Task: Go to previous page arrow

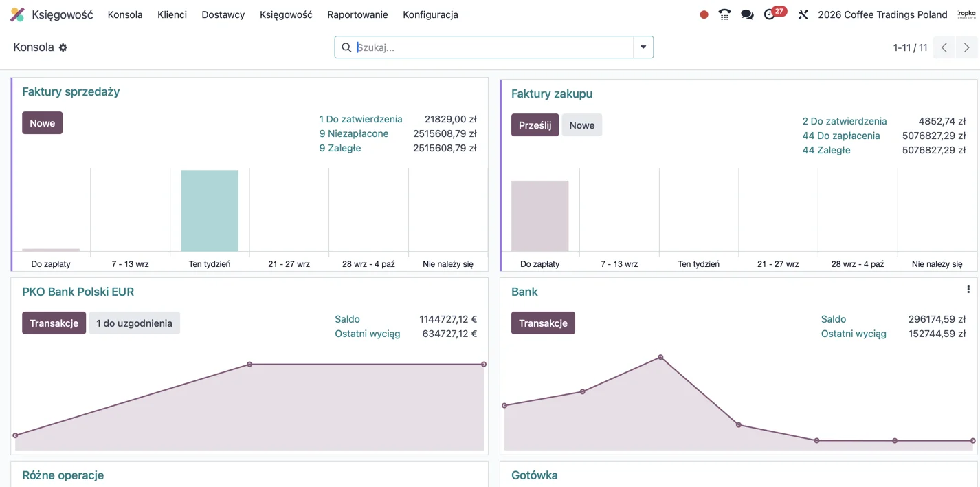Action: [944, 47]
